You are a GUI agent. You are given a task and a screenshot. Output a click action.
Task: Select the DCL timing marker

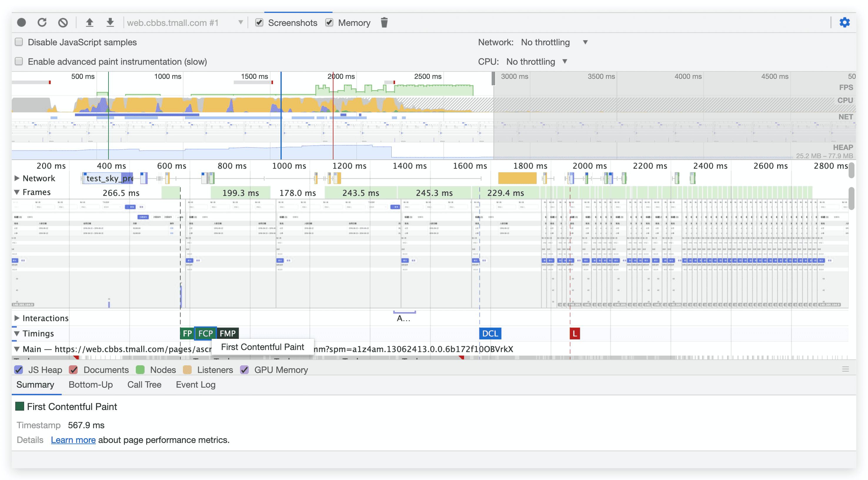coord(490,333)
